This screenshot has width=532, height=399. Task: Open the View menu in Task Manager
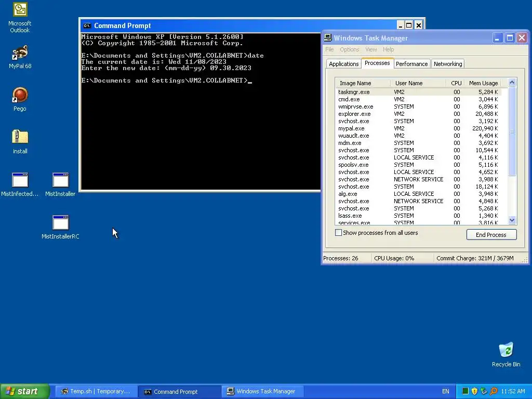tap(371, 49)
